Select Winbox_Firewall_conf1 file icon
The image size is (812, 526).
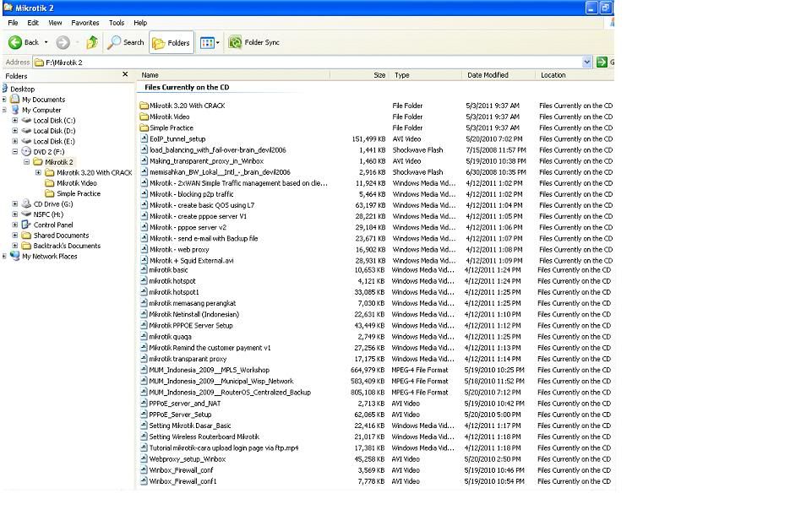click(x=144, y=481)
